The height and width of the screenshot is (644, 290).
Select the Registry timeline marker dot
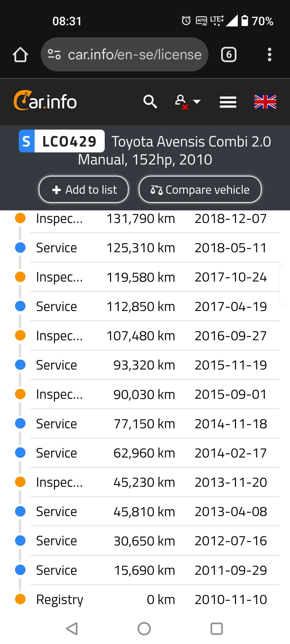(20, 599)
